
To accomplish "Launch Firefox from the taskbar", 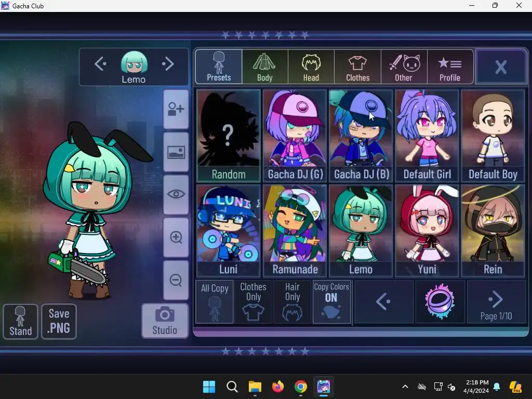I will click(278, 387).
